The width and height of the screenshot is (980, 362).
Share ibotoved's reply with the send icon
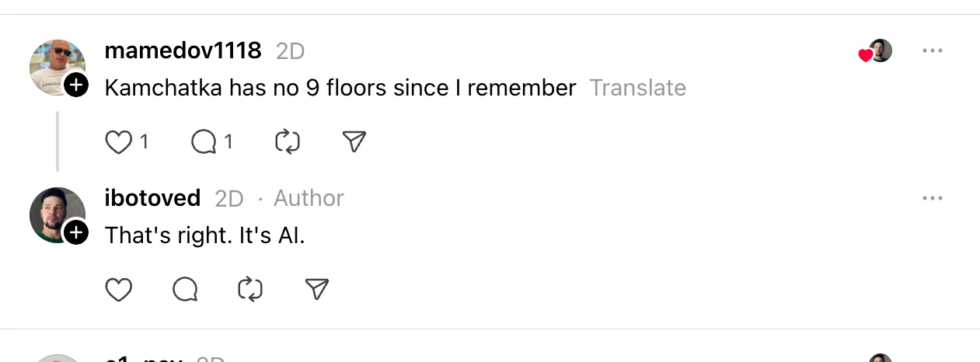pyautogui.click(x=317, y=290)
